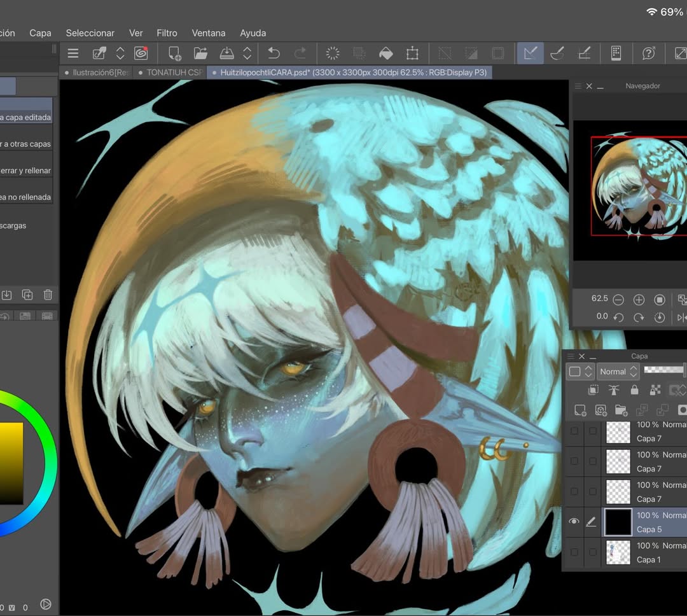Expand arrows next to Save icon
687x616 pixels.
pyautogui.click(x=247, y=53)
